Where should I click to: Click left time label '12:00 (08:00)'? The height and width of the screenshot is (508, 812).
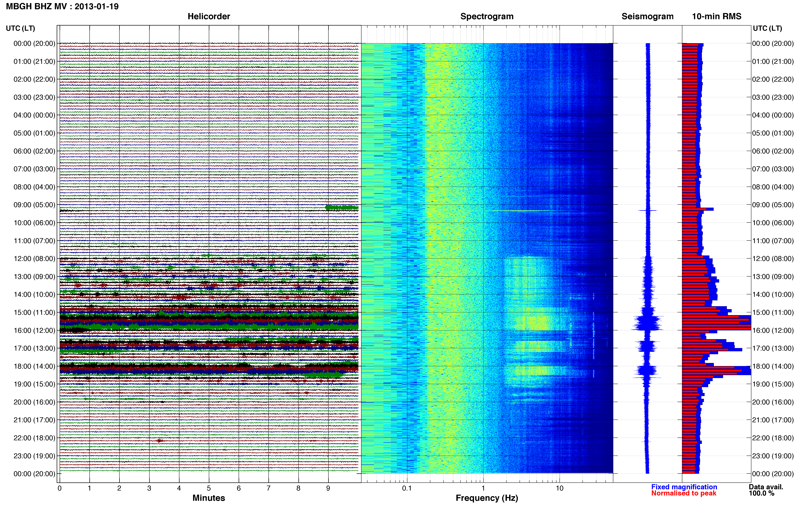(34, 258)
